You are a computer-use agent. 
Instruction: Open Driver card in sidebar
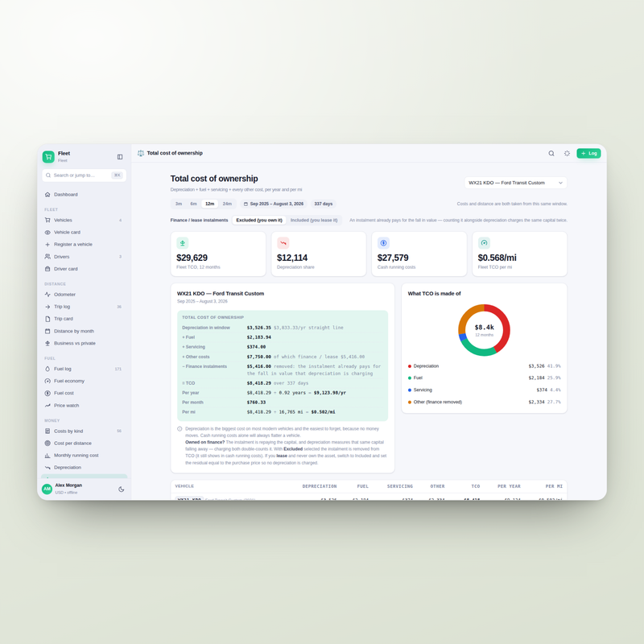85,269
